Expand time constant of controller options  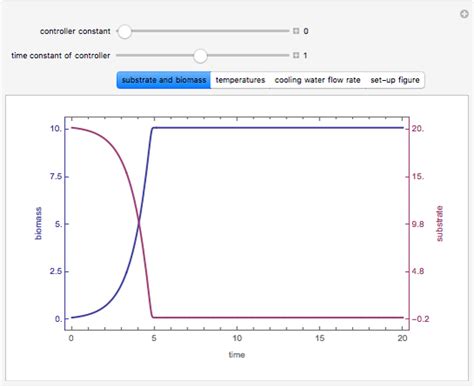(296, 55)
